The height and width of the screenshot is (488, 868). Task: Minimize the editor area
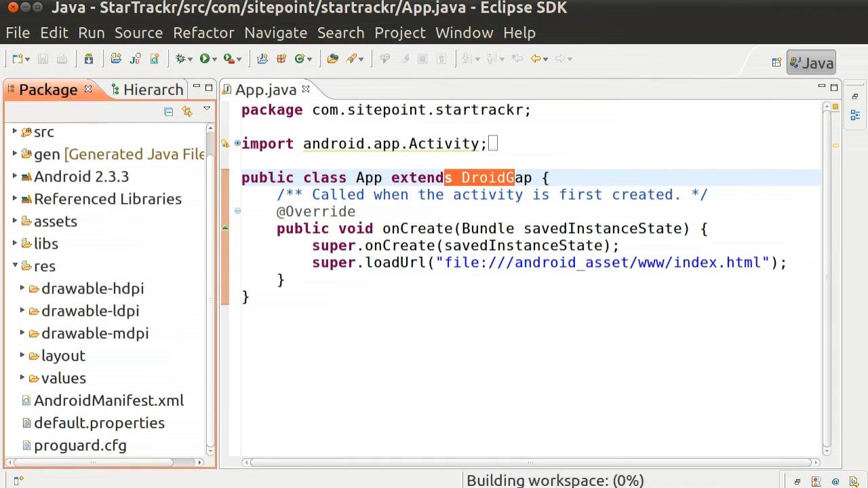tap(821, 87)
